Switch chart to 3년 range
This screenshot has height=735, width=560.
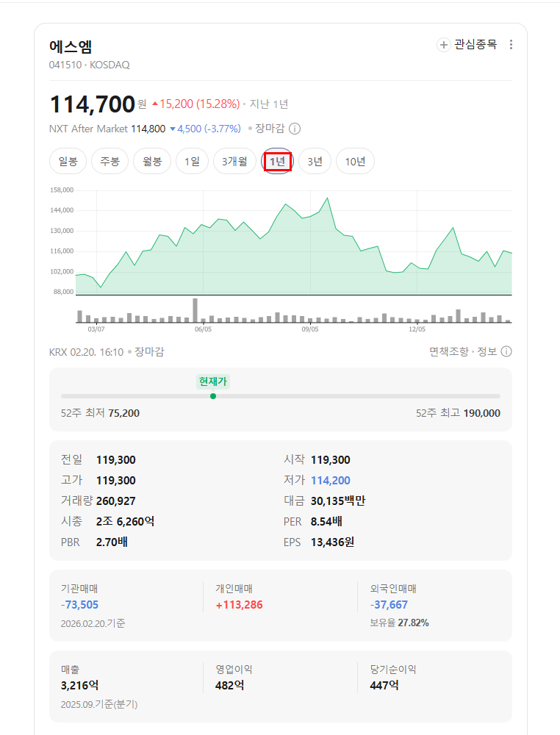tap(315, 161)
